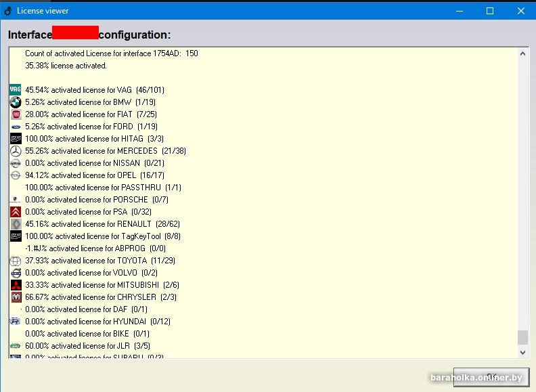Select the FIAT logo icon

point(16,114)
